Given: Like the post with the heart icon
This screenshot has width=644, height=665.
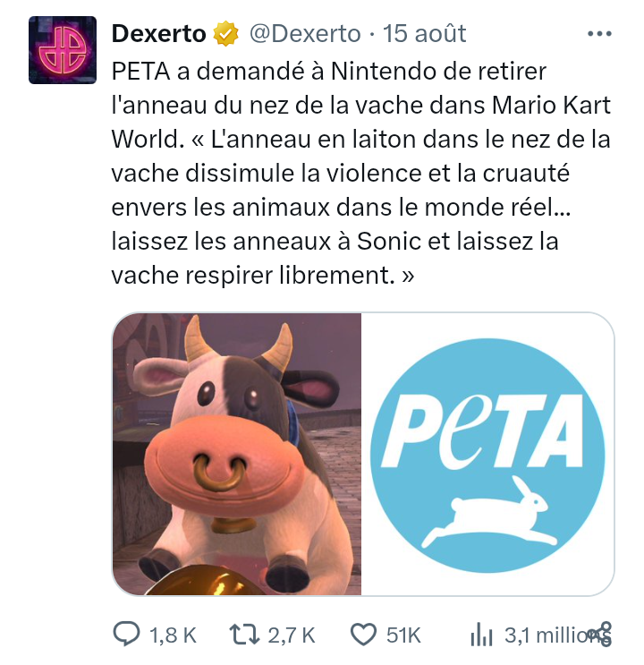Looking at the screenshot, I should (x=363, y=635).
